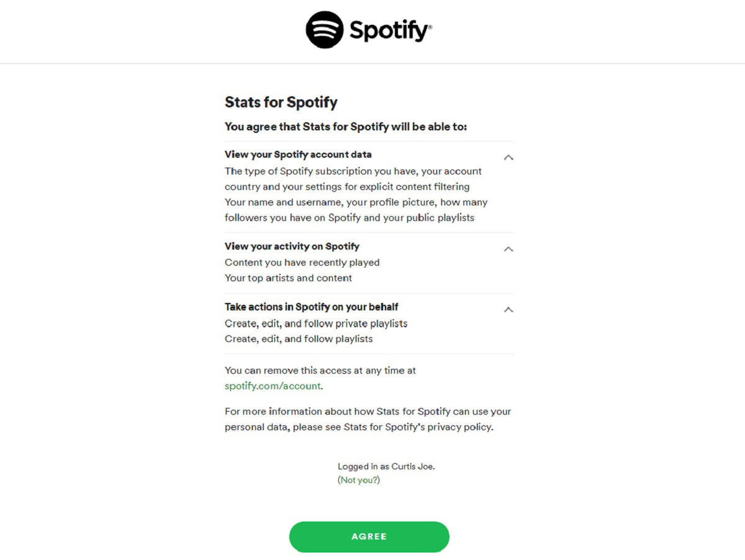Collapse the 'View your activity on Spotify' chevron
This screenshot has width=745, height=560.
508,249
